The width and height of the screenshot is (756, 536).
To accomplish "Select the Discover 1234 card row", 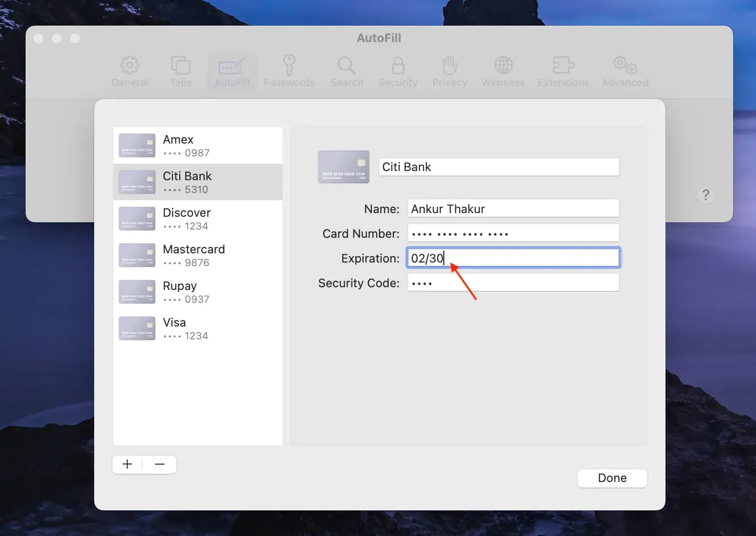I will coord(198,219).
